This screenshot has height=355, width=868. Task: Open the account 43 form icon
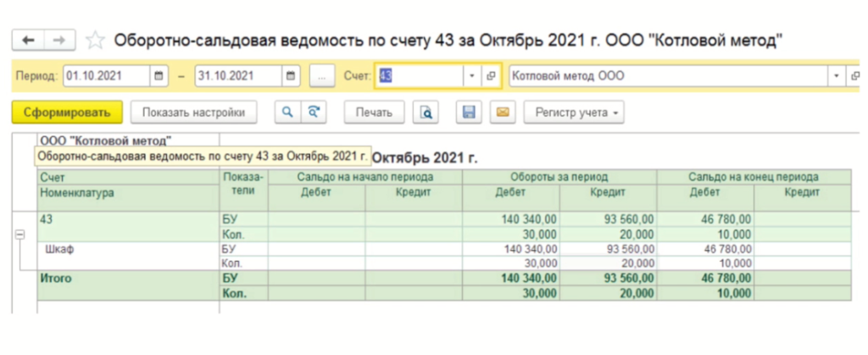click(491, 75)
